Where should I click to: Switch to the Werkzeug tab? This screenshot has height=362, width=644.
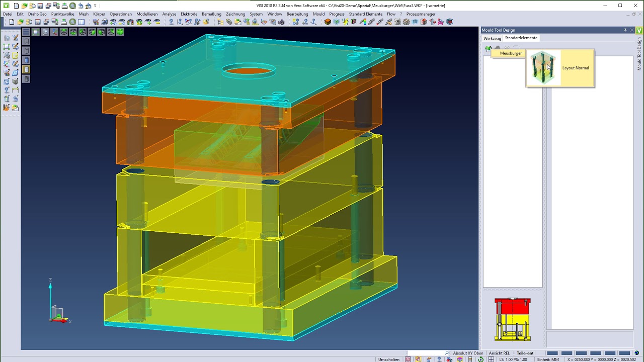tap(492, 38)
